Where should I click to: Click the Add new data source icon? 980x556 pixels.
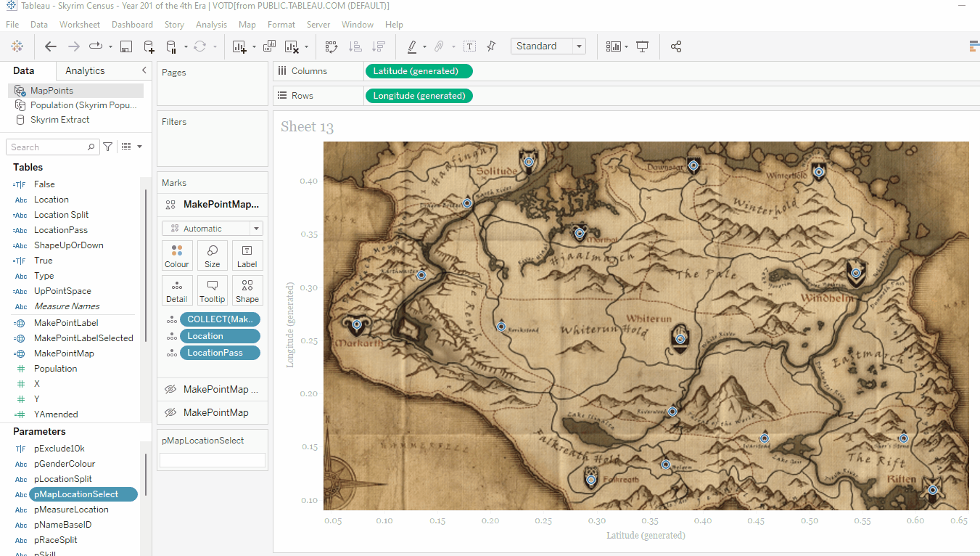149,46
